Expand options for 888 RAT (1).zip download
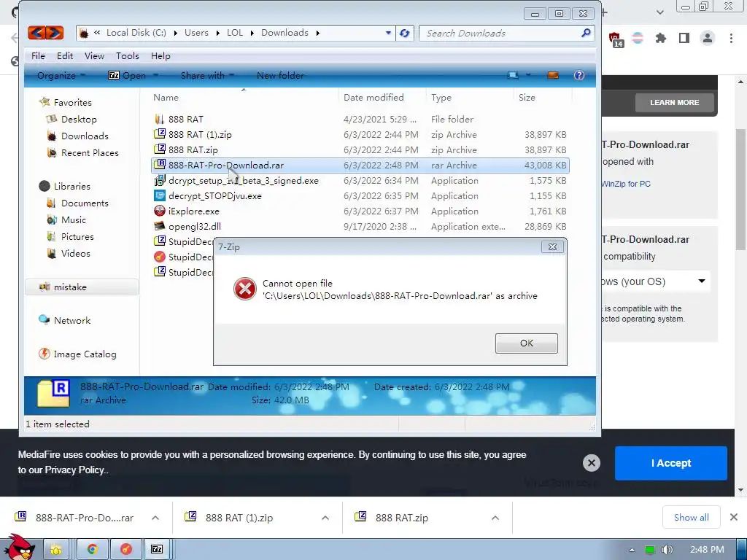Image resolution: width=747 pixels, height=560 pixels. point(325,518)
